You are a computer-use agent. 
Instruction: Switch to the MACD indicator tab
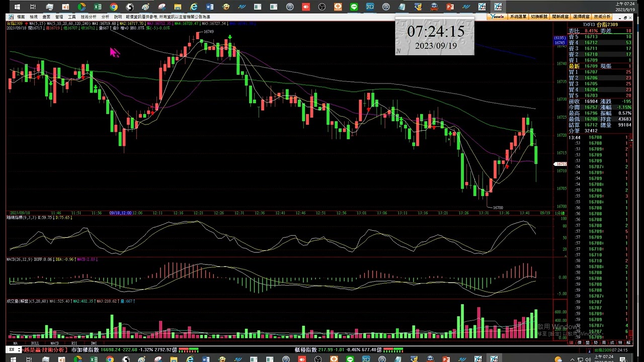click(x=54, y=343)
